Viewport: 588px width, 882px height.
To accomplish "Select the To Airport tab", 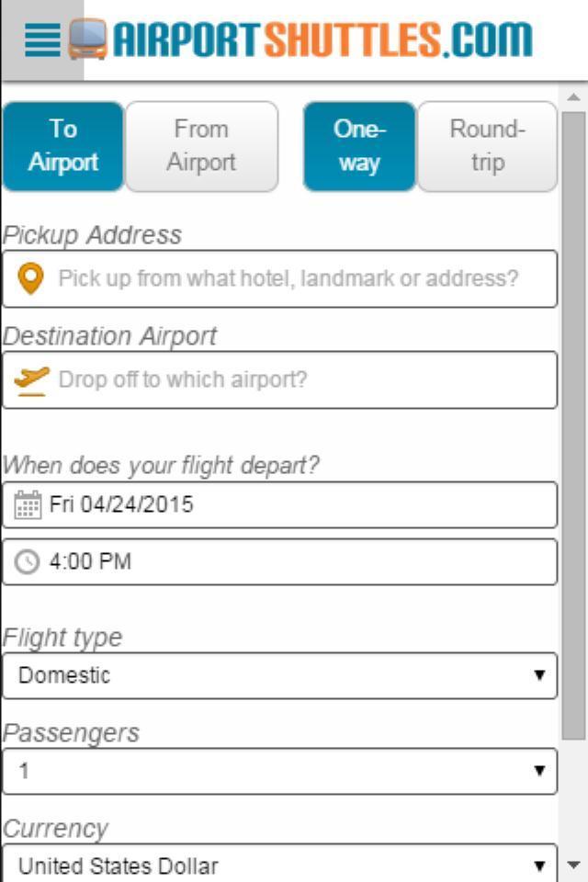I will click(62, 145).
